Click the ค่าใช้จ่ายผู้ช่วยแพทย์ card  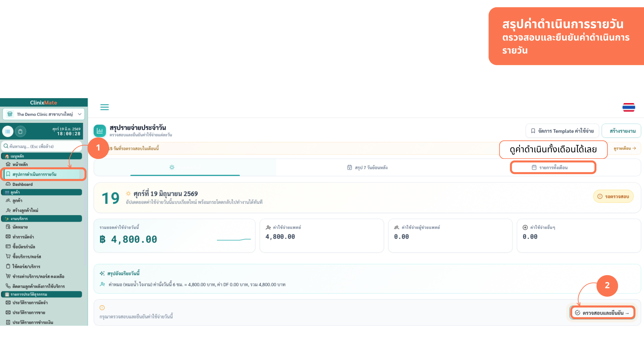pyautogui.click(x=450, y=236)
